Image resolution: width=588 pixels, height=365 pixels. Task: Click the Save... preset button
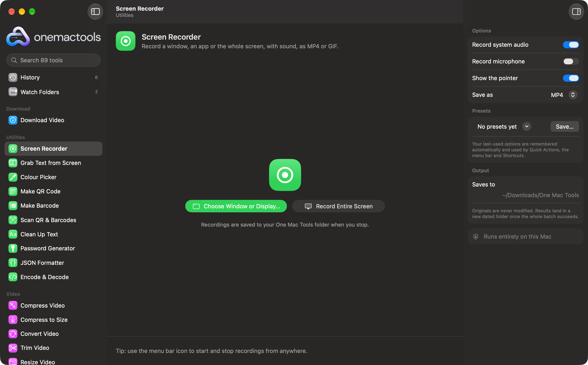565,126
